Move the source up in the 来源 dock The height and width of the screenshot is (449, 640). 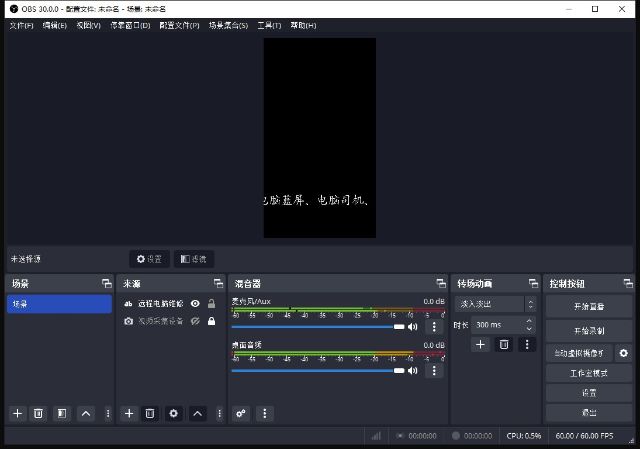point(198,413)
